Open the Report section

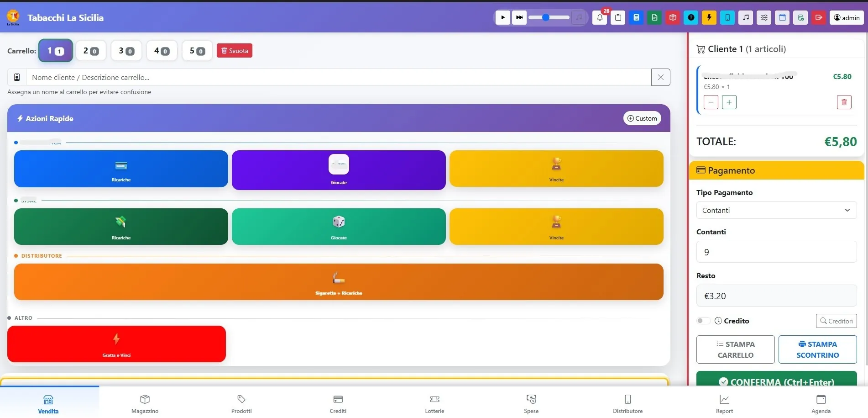724,404
